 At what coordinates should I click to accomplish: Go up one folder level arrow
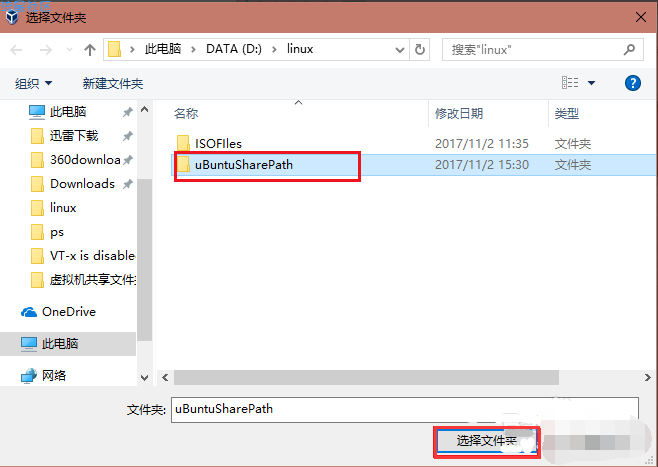[x=89, y=50]
